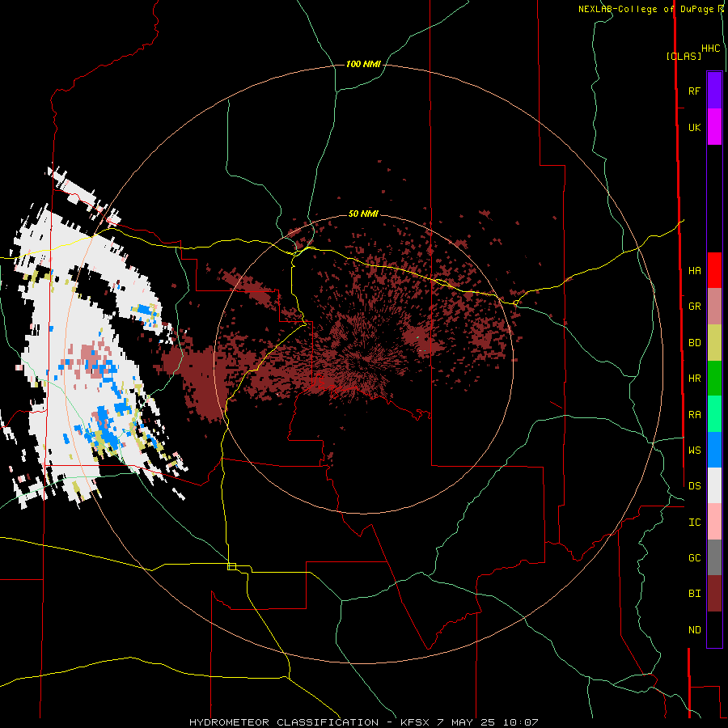Image resolution: width=728 pixels, height=728 pixels.
Task: Click the '10:07' timestamp text
Action: point(519,722)
